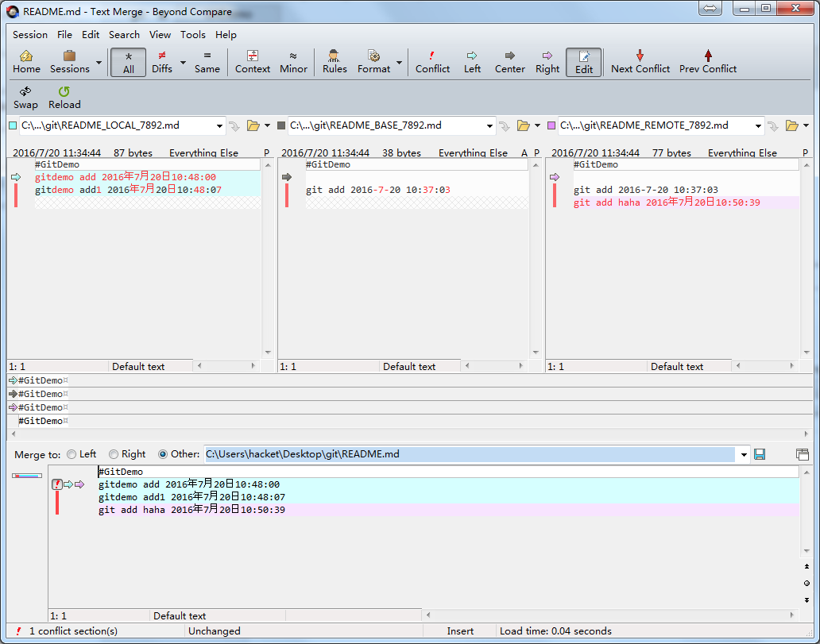Screen dimensions: 820x644
Task: Click line 'git add 2016-7-20' in center pane
Action: (378, 190)
